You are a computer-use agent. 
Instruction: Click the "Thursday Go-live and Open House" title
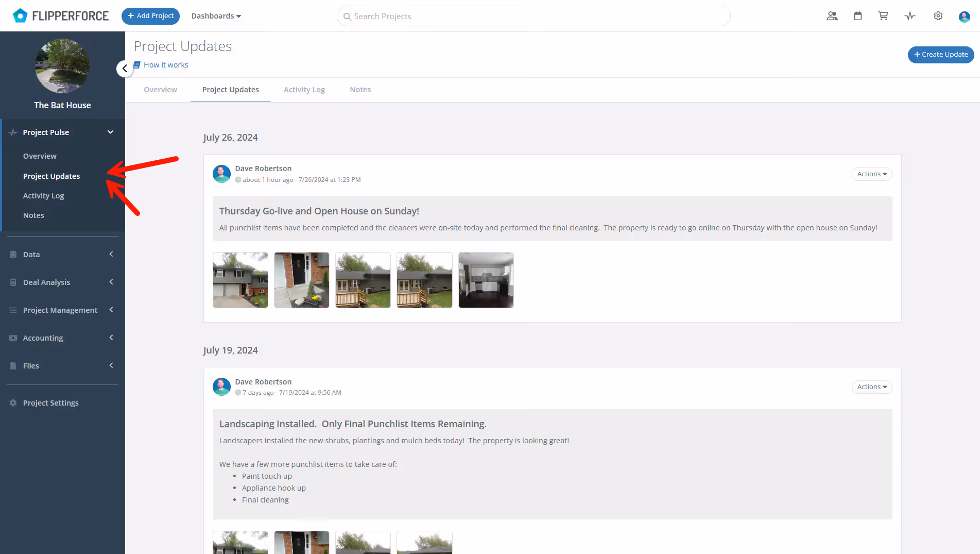coord(319,211)
